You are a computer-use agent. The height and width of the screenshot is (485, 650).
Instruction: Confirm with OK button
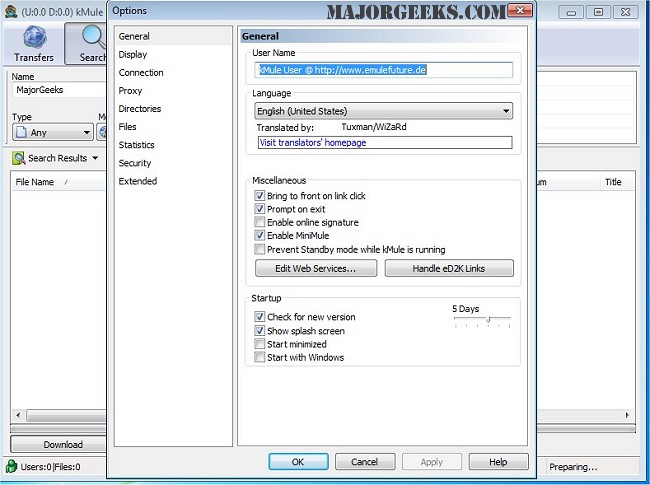click(298, 462)
